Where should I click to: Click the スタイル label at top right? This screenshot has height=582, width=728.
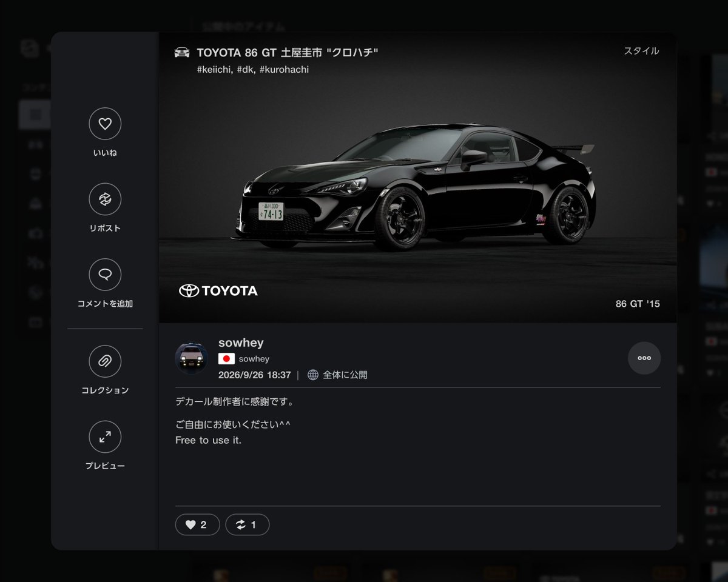tap(641, 51)
